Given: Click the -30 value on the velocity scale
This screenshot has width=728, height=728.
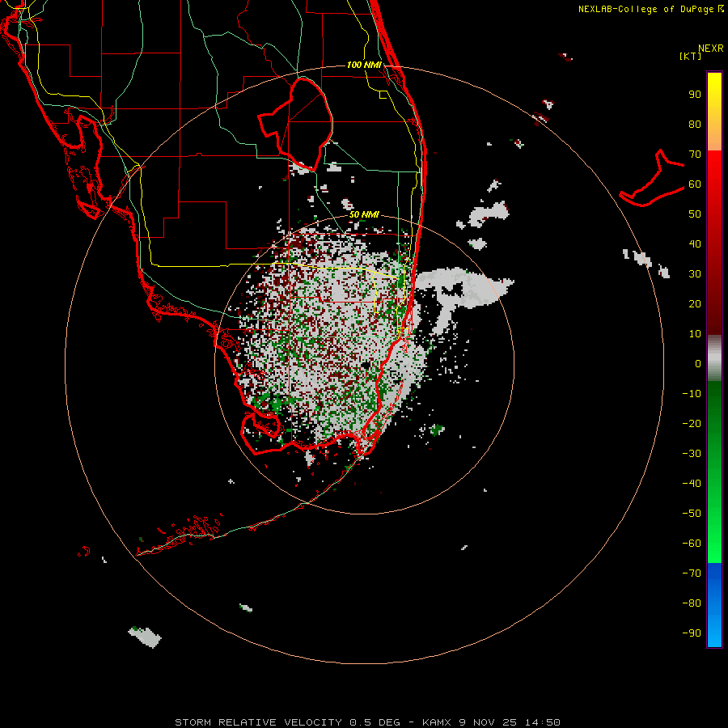Looking at the screenshot, I should point(692,454).
